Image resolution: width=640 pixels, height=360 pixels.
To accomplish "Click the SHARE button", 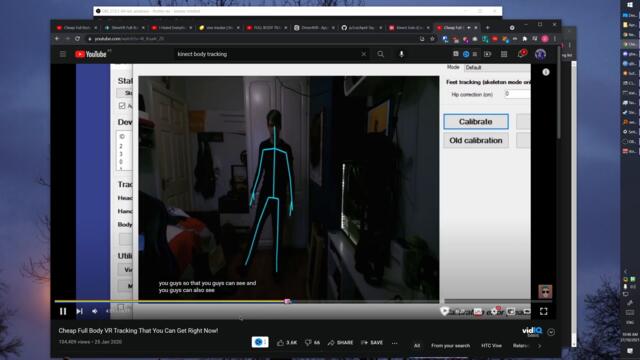I will [x=340, y=343].
